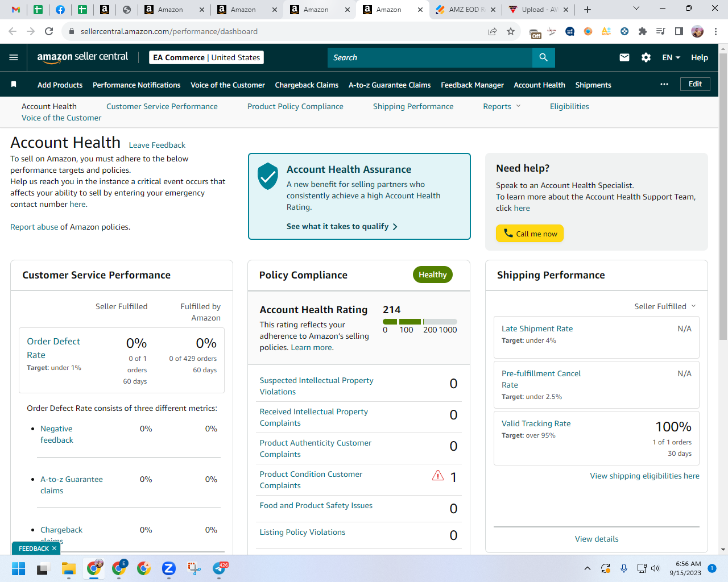
Task: Open the Leave Feedback link
Action: [157, 145]
